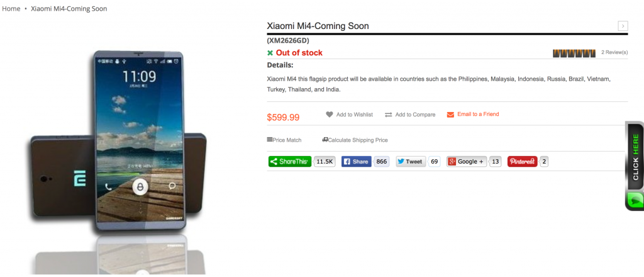
Task: Click the Google + share button
Action: (467, 162)
